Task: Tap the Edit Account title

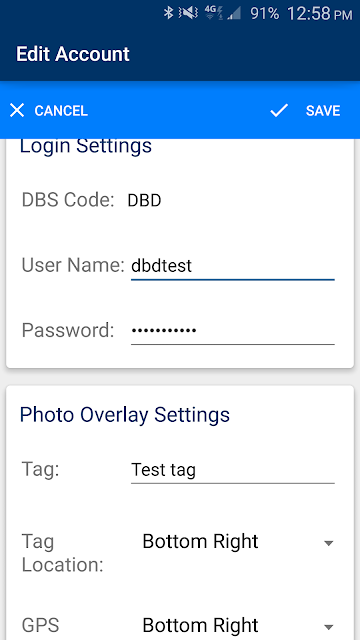Action: 73,54
